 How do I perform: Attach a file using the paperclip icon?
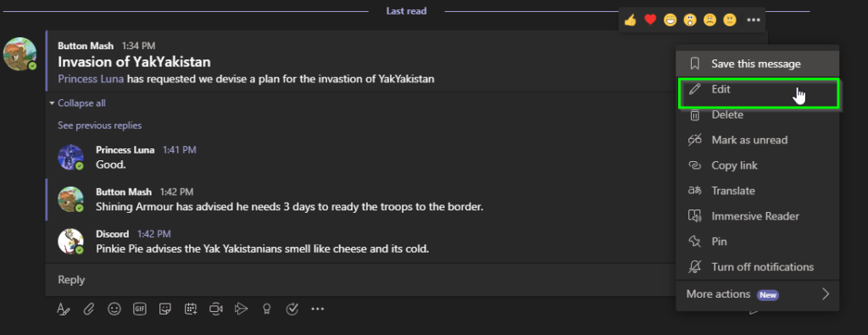pyautogui.click(x=88, y=309)
